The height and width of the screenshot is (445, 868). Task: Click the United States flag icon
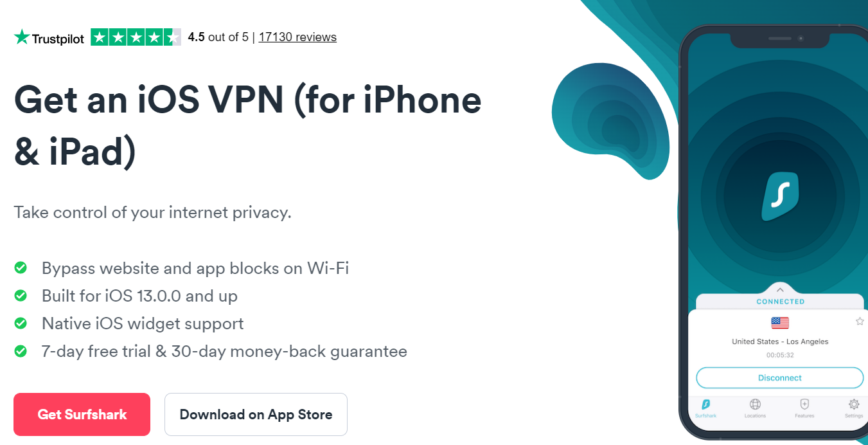click(x=779, y=323)
